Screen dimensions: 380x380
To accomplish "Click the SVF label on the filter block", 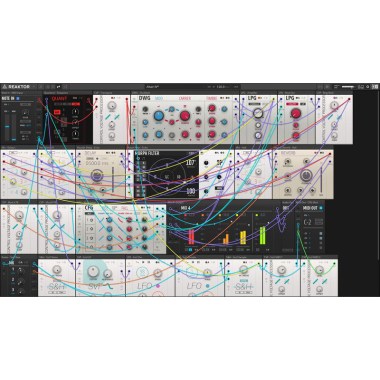I will [95, 286].
